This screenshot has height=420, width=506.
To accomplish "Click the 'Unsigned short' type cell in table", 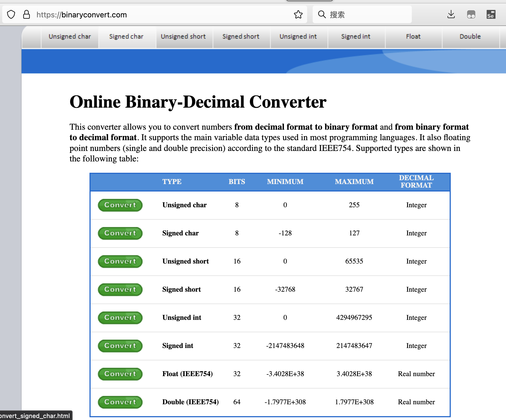I will click(186, 261).
